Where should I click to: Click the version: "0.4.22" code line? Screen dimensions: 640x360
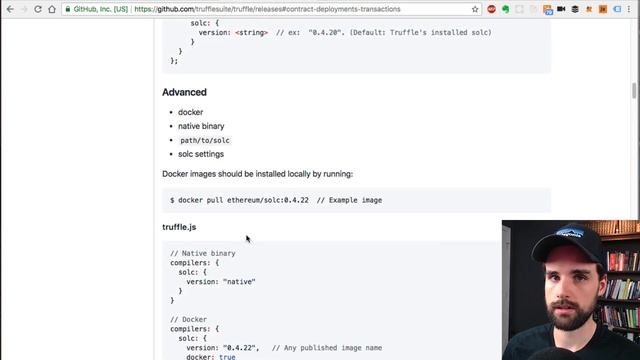pos(284,348)
